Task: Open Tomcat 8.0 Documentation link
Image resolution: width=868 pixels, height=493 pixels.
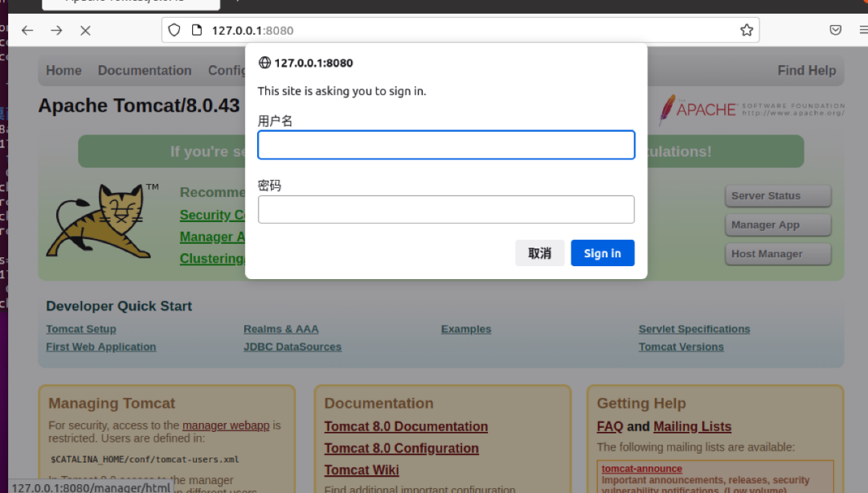Action: [406, 426]
